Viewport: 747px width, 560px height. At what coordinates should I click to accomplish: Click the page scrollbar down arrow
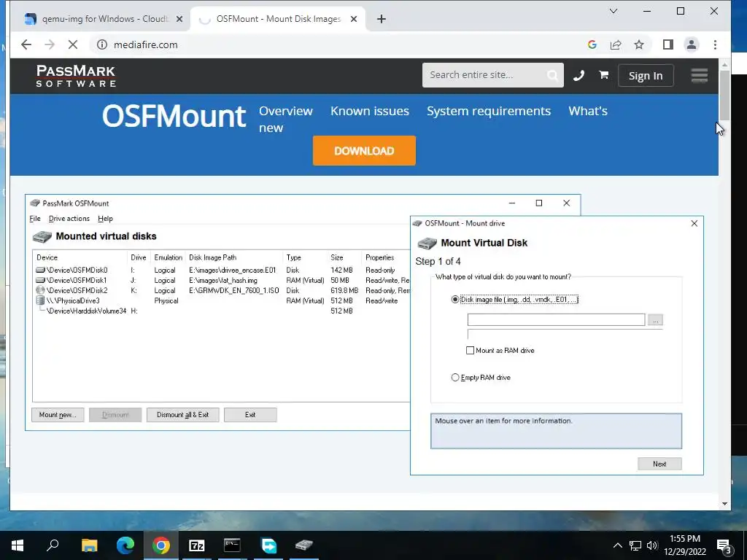(724, 504)
